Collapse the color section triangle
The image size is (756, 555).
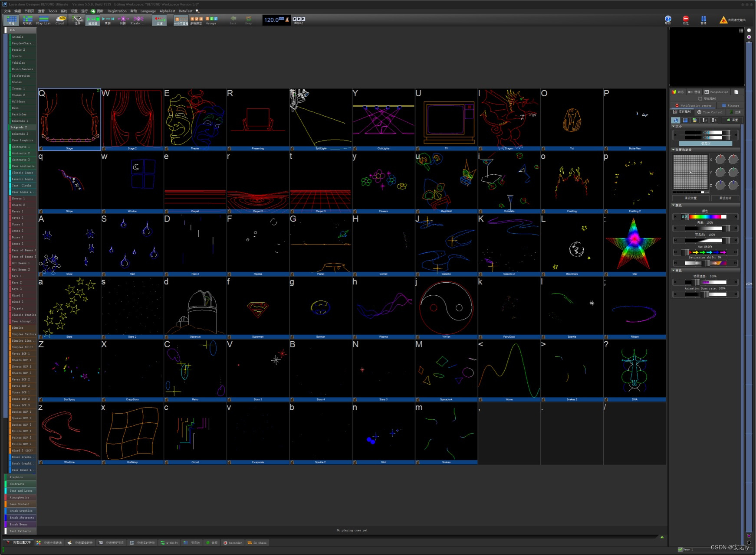(674, 205)
